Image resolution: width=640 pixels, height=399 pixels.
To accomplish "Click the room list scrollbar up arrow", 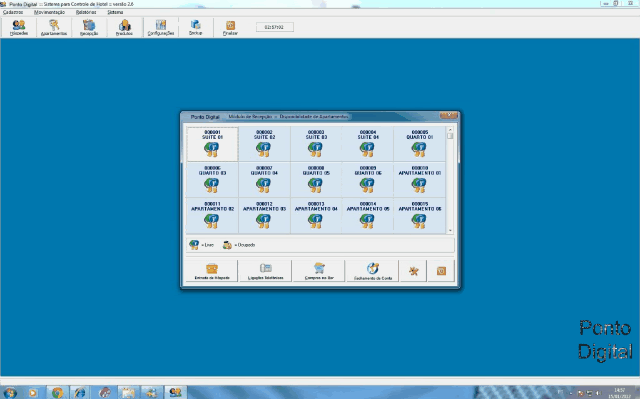I will pyautogui.click(x=450, y=129).
